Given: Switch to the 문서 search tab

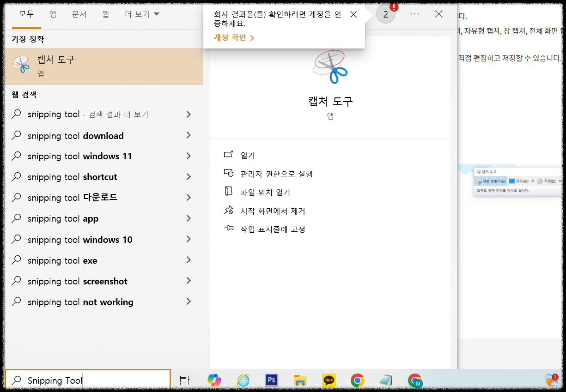Looking at the screenshot, I should [x=79, y=14].
